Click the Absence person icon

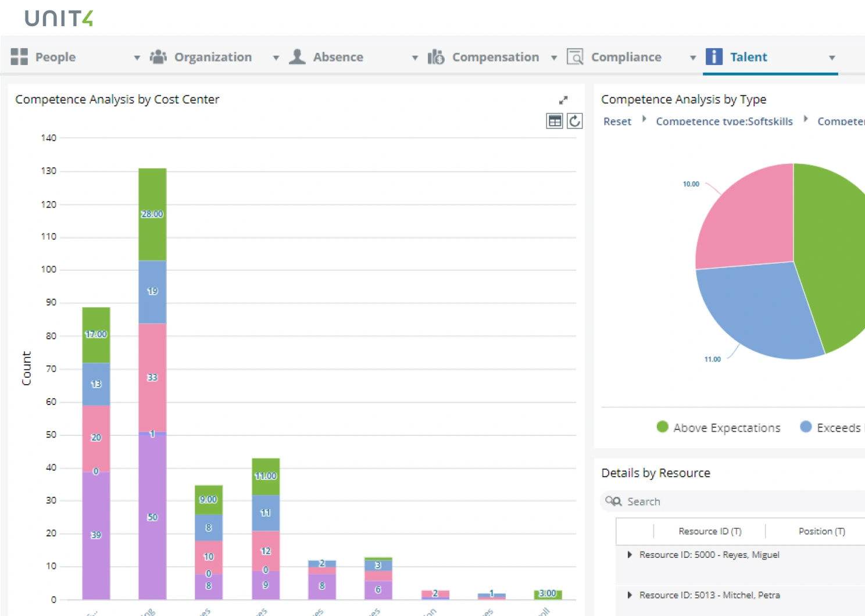297,56
